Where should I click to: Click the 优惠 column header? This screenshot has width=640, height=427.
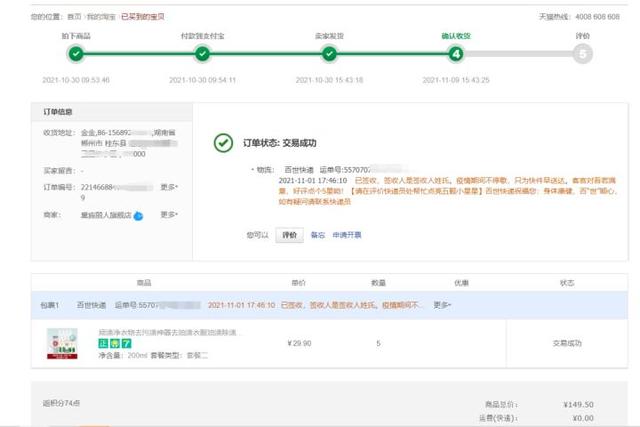(x=461, y=282)
